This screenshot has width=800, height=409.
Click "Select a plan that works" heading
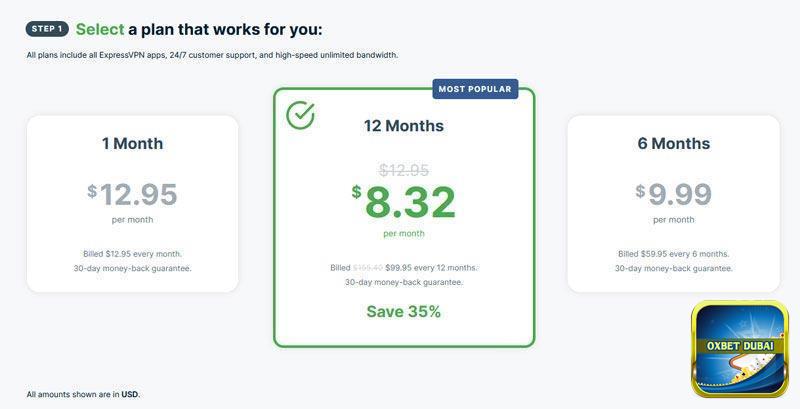pyautogui.click(x=199, y=29)
